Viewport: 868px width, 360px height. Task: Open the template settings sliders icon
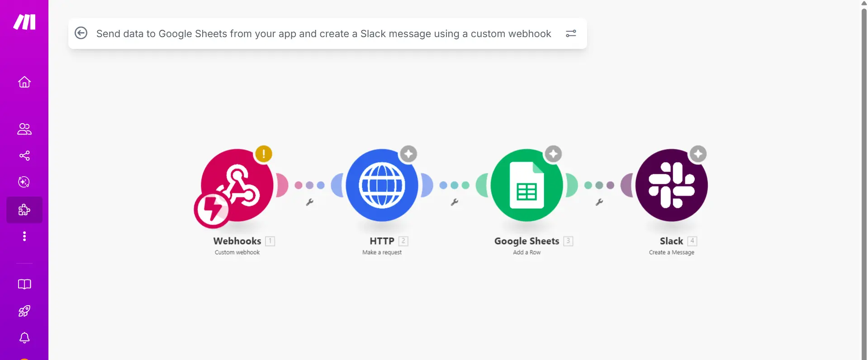point(571,34)
